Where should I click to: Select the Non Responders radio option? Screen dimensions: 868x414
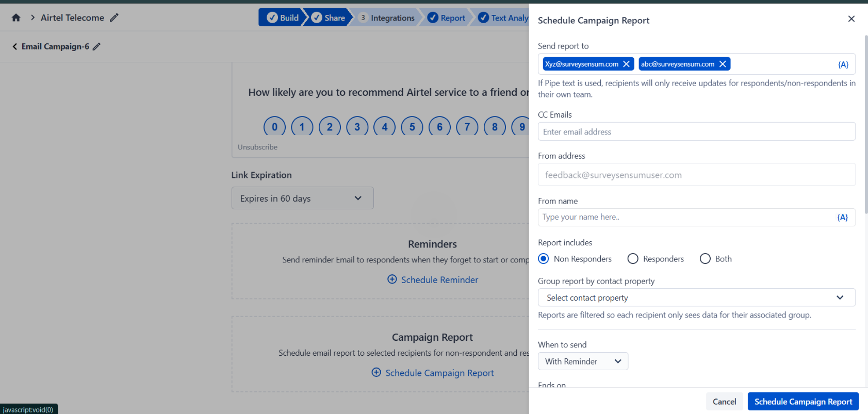(x=544, y=259)
